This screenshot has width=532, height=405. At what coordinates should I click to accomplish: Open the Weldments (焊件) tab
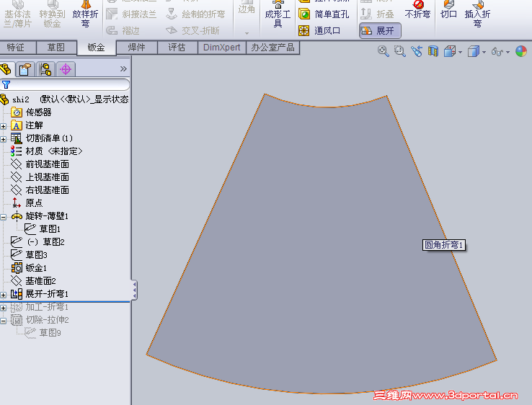[137, 47]
